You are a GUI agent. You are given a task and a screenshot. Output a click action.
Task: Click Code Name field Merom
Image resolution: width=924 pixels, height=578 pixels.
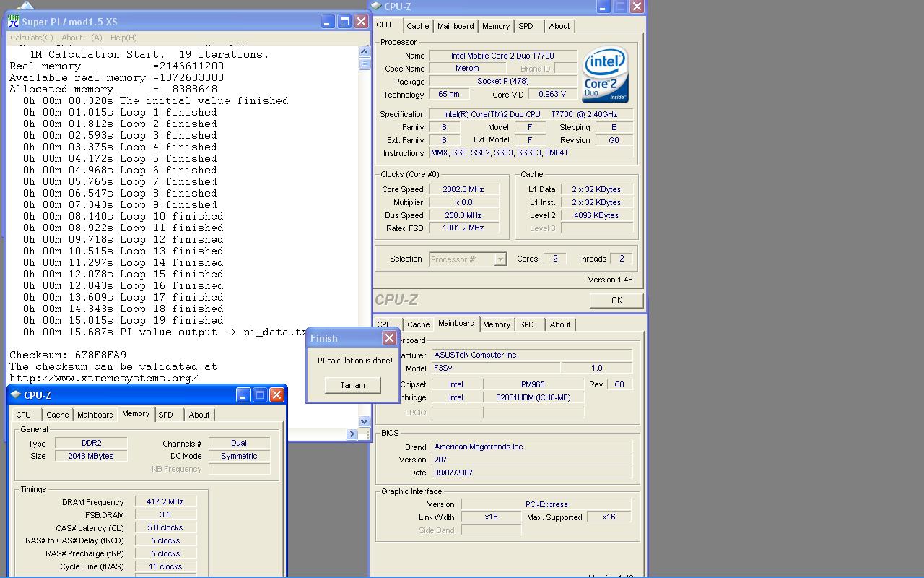tap(467, 69)
